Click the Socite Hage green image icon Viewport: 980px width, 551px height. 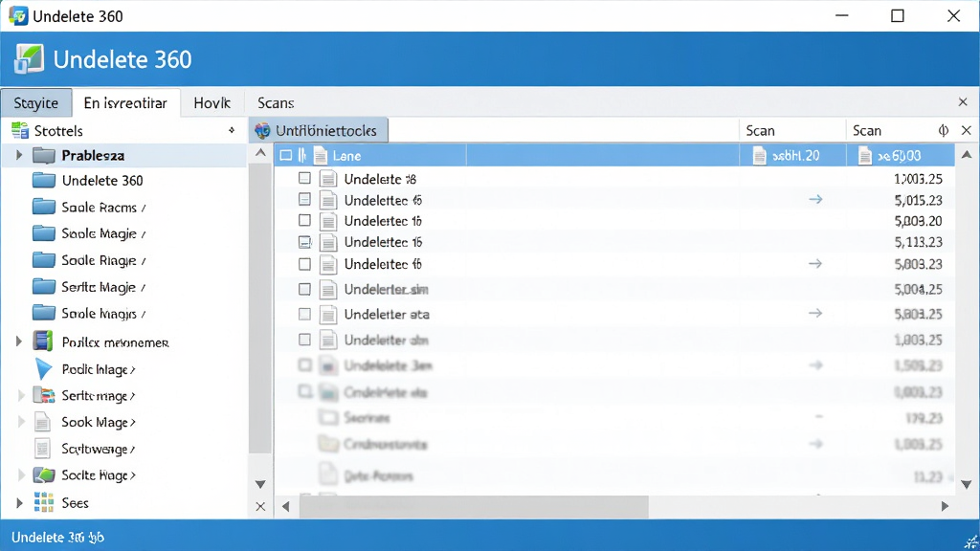[44, 474]
